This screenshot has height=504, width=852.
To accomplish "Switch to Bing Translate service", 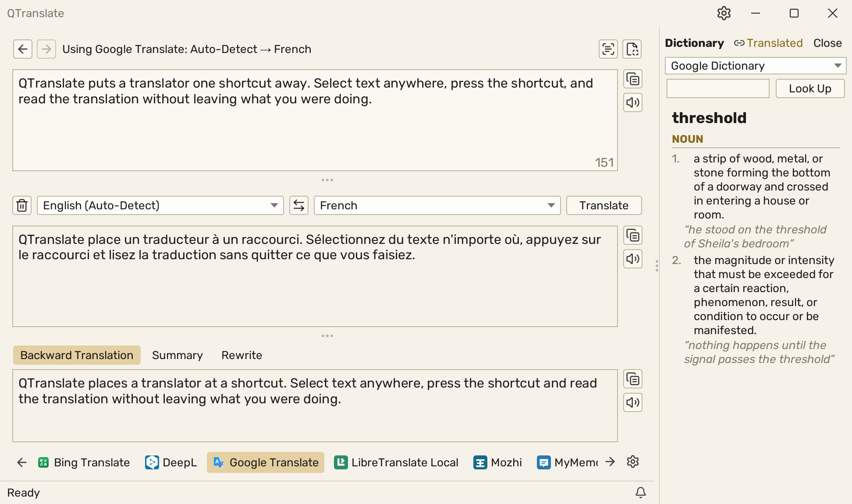I will coord(84,462).
